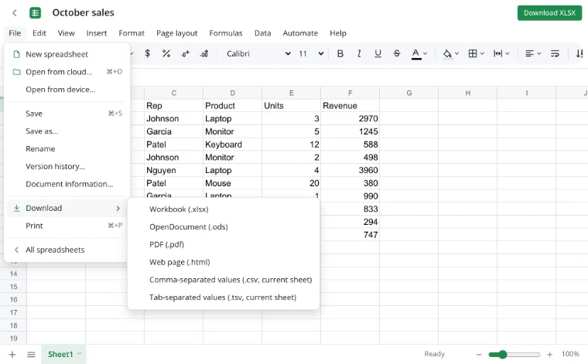The height and width of the screenshot is (364, 588).
Task: Open the Page layout menu
Action: tap(176, 33)
